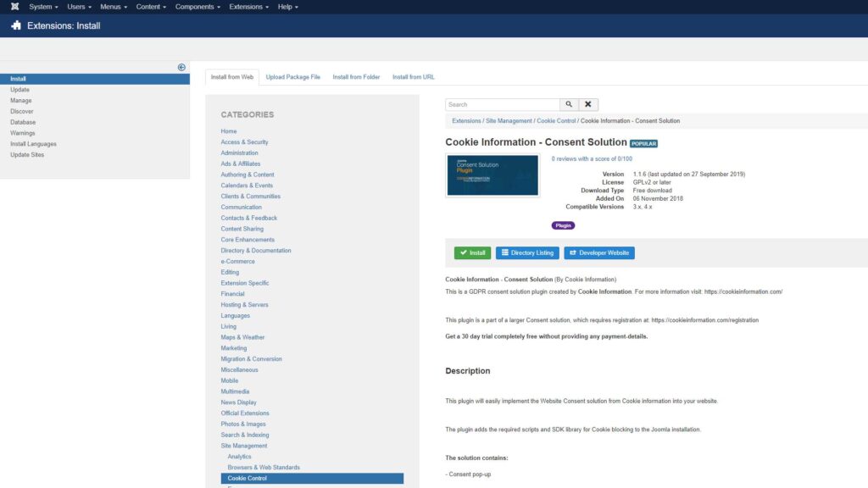Open the Maps & Weather category
Screen dimensions: 868x488
pos(242,337)
